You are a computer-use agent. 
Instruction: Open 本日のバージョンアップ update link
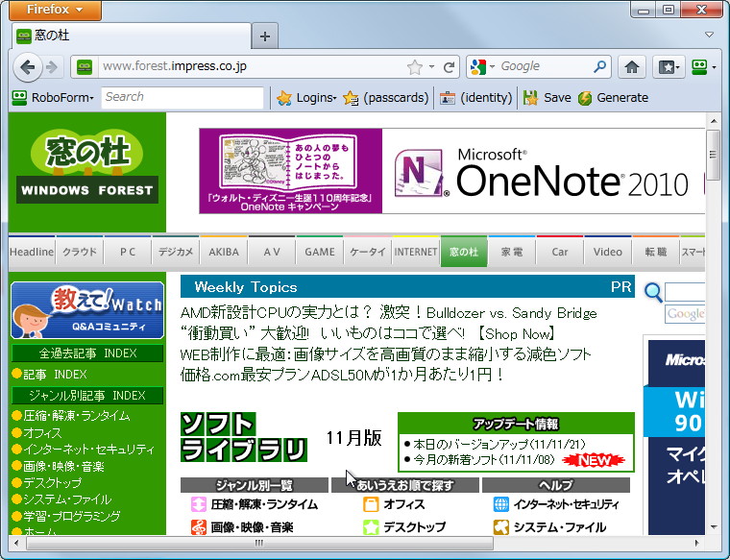pos(499,444)
